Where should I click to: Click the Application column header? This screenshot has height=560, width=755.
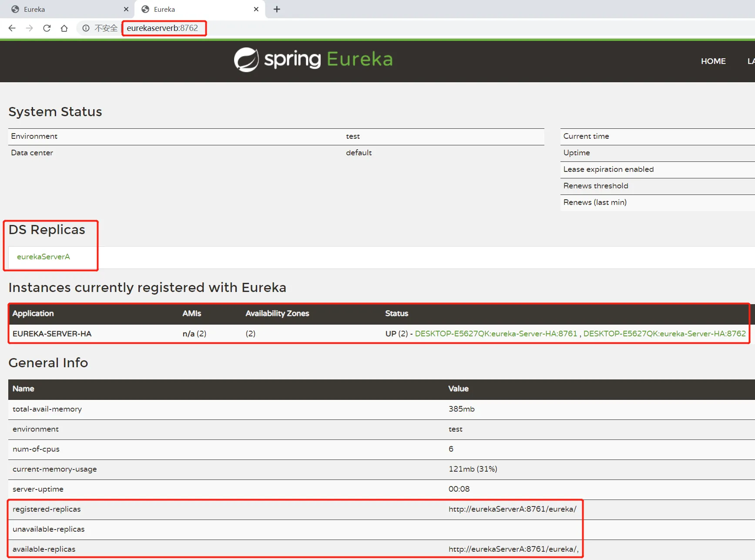[33, 313]
